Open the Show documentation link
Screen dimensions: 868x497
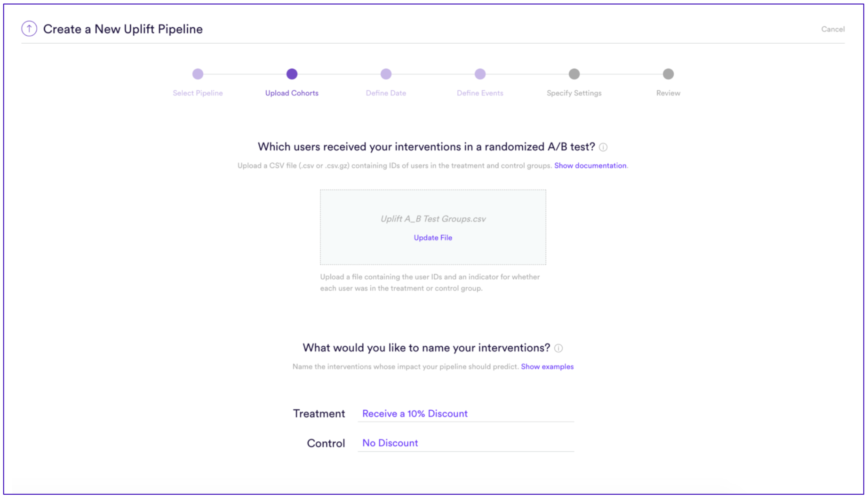[x=590, y=166]
